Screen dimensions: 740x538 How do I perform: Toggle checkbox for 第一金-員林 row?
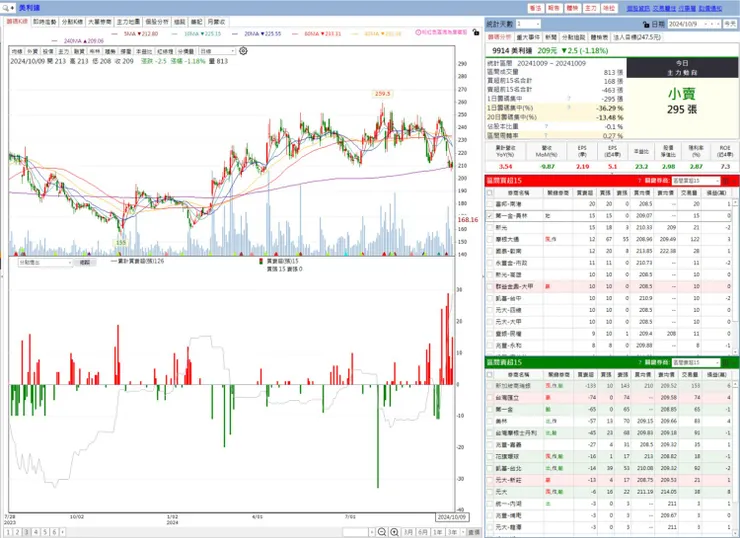[x=489, y=216]
